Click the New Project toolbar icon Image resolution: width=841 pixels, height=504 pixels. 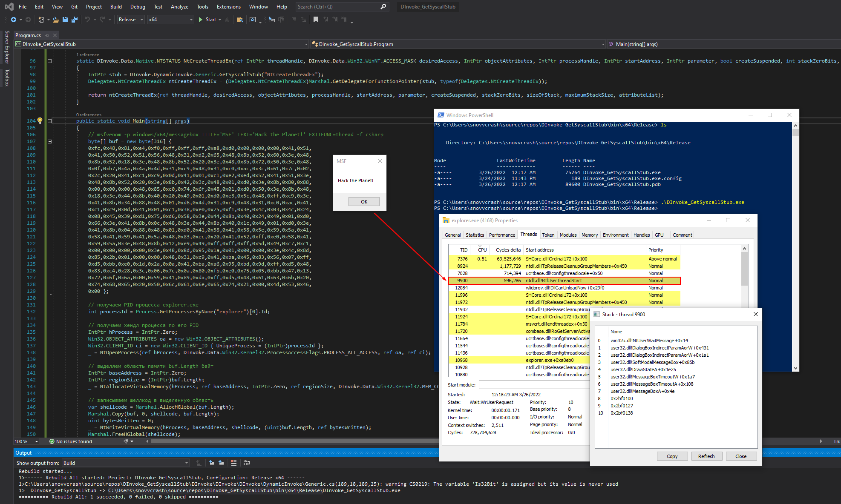coord(41,20)
